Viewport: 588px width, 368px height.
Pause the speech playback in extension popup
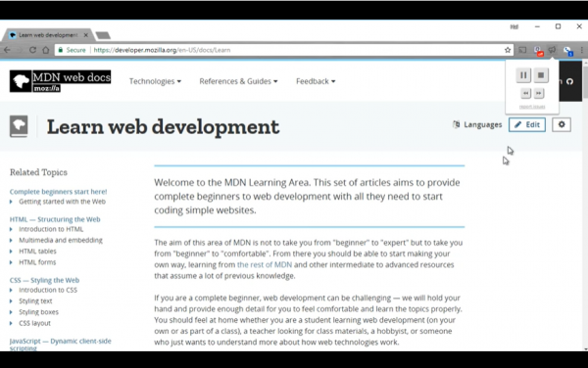pyautogui.click(x=523, y=75)
